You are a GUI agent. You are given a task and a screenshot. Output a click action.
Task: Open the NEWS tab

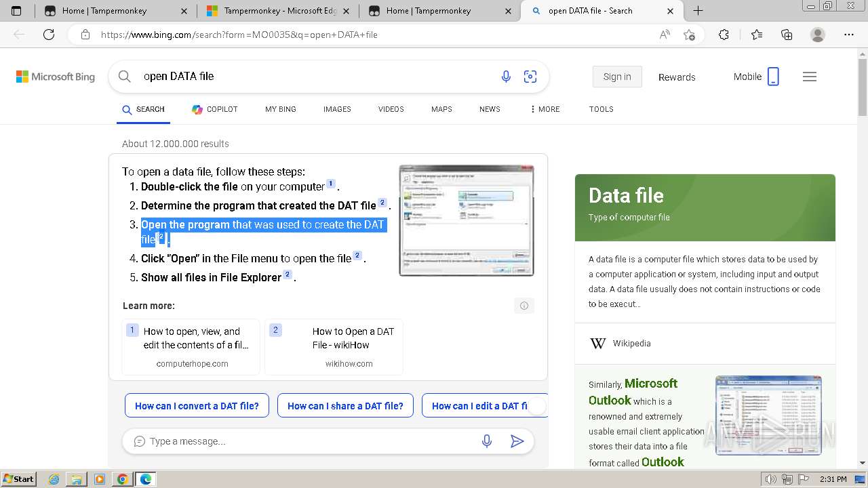click(490, 109)
